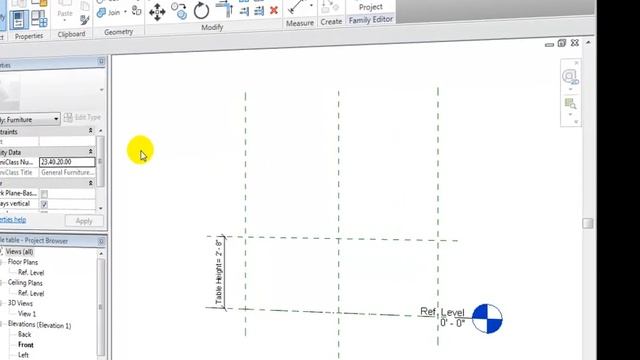Image resolution: width=640 pixels, height=360 pixels.
Task: Restore down the drawing view window
Action: (562, 43)
